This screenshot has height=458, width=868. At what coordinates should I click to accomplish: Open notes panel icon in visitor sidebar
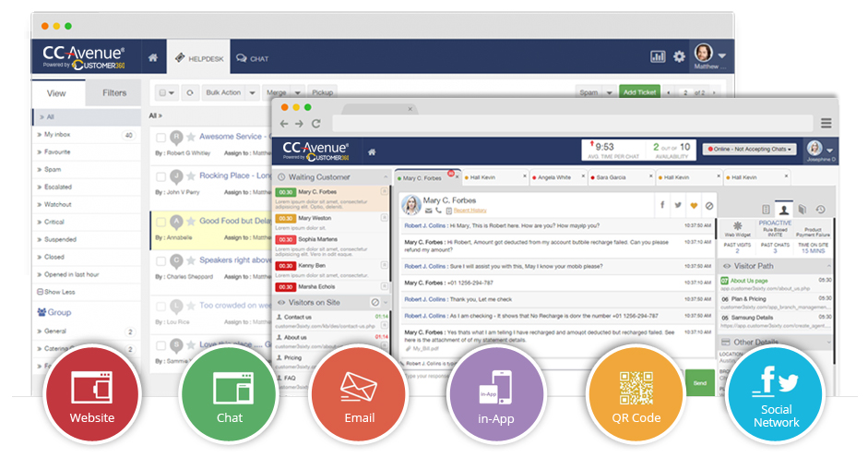(x=766, y=209)
